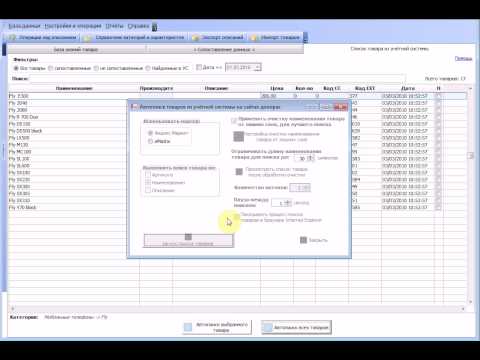Open the date filter dropdown

pyautogui.click(x=257, y=67)
